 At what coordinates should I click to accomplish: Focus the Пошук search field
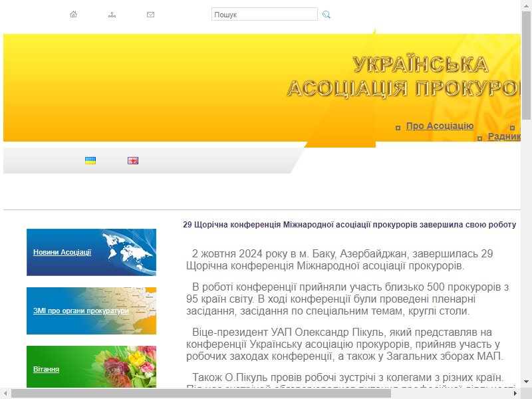click(x=264, y=14)
